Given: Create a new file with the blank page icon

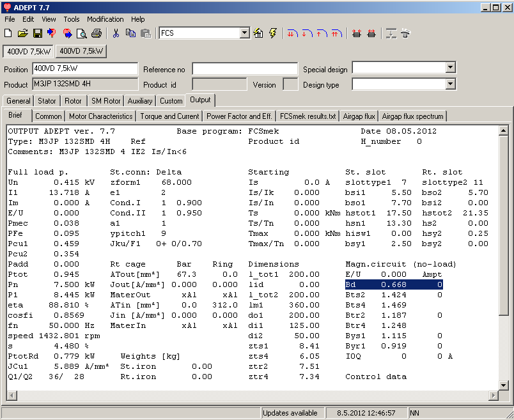Looking at the screenshot, I should 8,33.
